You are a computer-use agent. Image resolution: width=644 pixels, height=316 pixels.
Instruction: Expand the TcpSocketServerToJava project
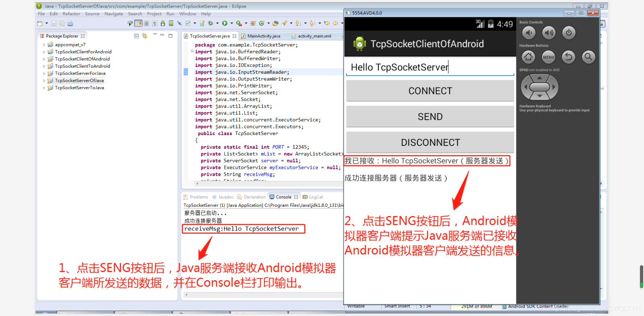[44, 88]
